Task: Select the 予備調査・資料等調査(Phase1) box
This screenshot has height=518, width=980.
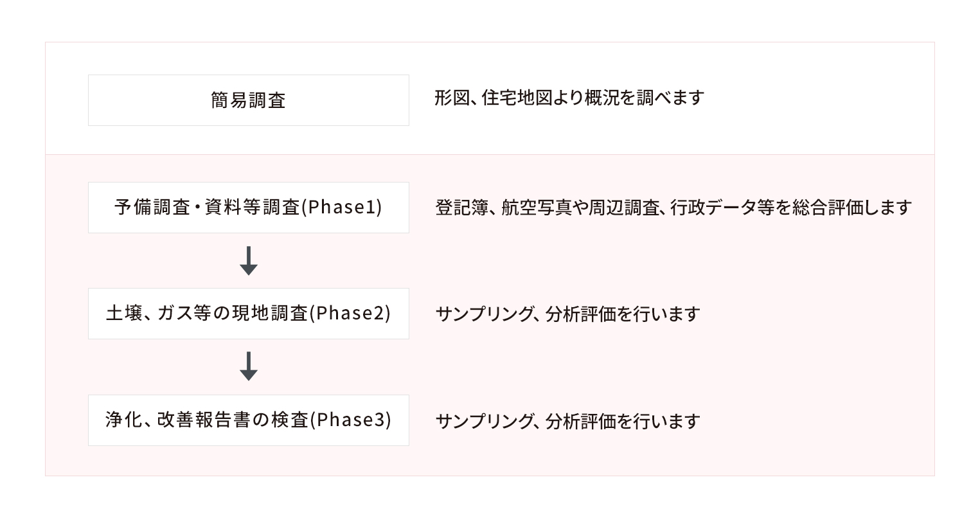Action: click(x=249, y=208)
